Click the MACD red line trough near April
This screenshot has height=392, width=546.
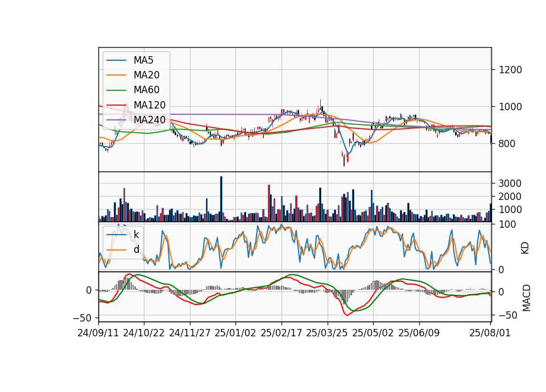pos(347,315)
